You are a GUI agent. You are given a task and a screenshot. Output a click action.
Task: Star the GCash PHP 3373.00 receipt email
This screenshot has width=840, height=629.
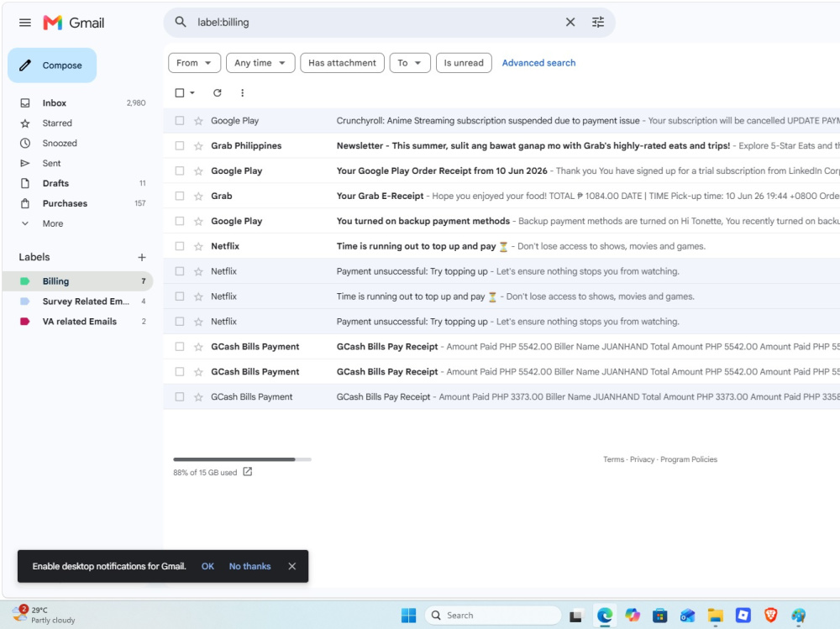click(198, 397)
